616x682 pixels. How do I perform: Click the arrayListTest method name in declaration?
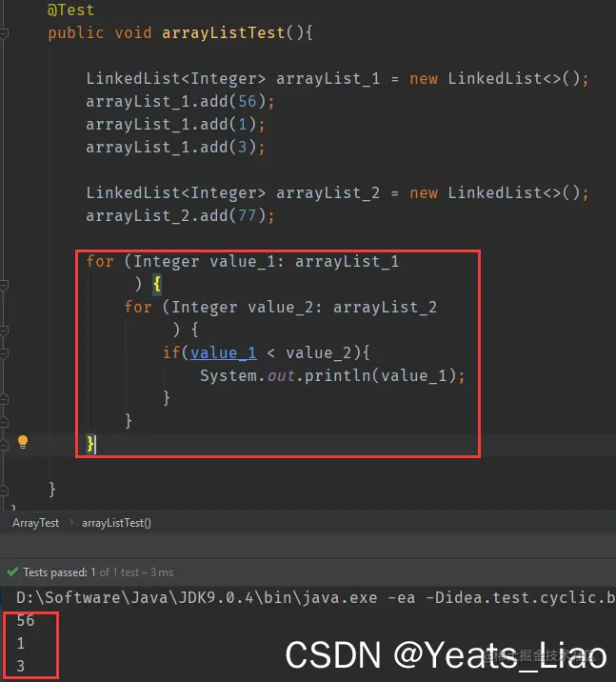coord(223,32)
